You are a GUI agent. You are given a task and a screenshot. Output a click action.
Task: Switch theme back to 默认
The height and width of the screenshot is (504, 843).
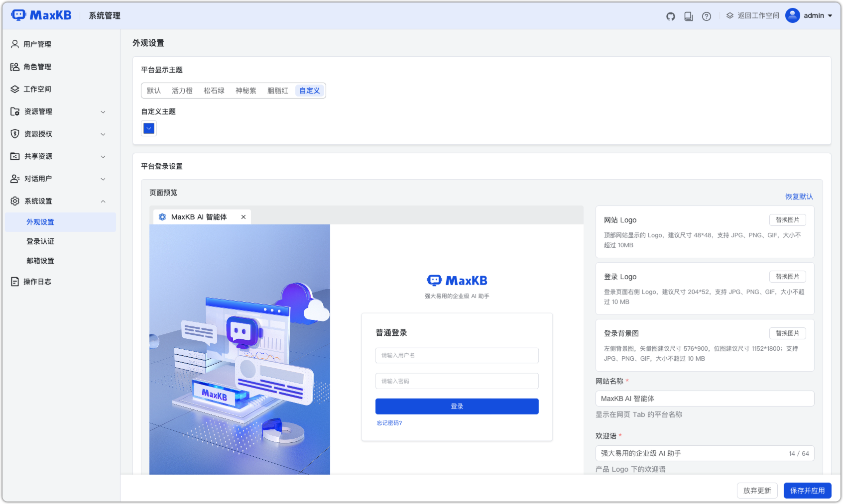(153, 90)
